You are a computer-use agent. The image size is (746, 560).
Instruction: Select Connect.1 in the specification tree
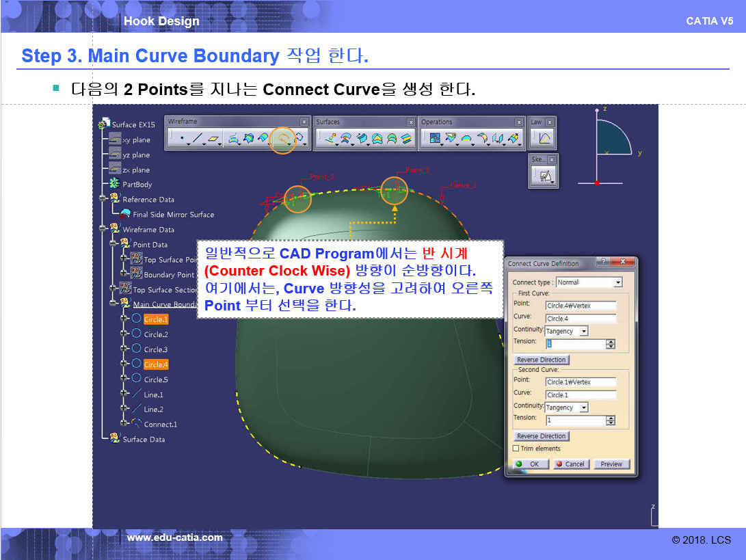(160, 425)
